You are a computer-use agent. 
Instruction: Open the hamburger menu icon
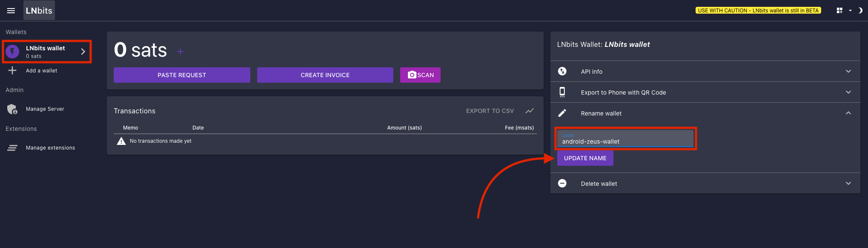pos(11,11)
